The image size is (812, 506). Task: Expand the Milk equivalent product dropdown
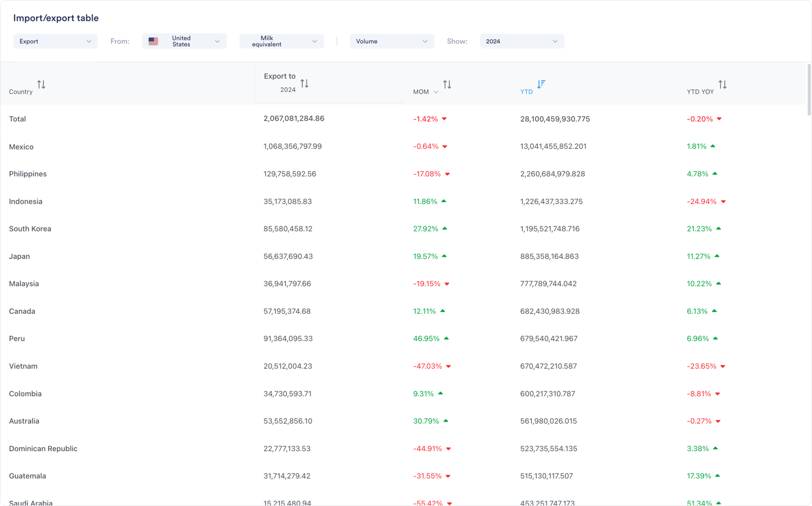(282, 42)
